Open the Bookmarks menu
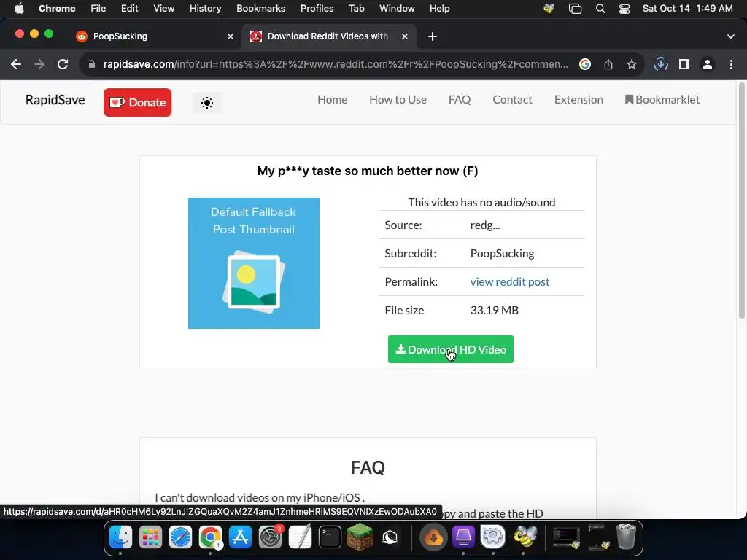The height and width of the screenshot is (560, 747). [260, 9]
